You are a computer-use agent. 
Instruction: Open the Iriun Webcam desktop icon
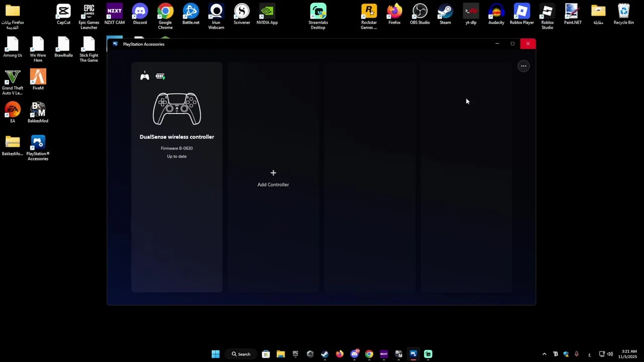click(216, 17)
